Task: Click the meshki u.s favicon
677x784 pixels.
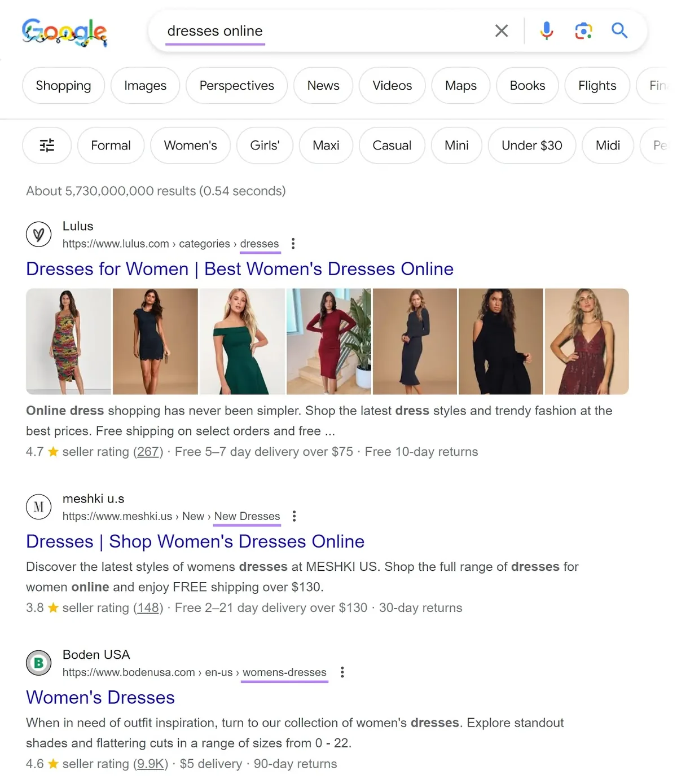Action: 38,507
